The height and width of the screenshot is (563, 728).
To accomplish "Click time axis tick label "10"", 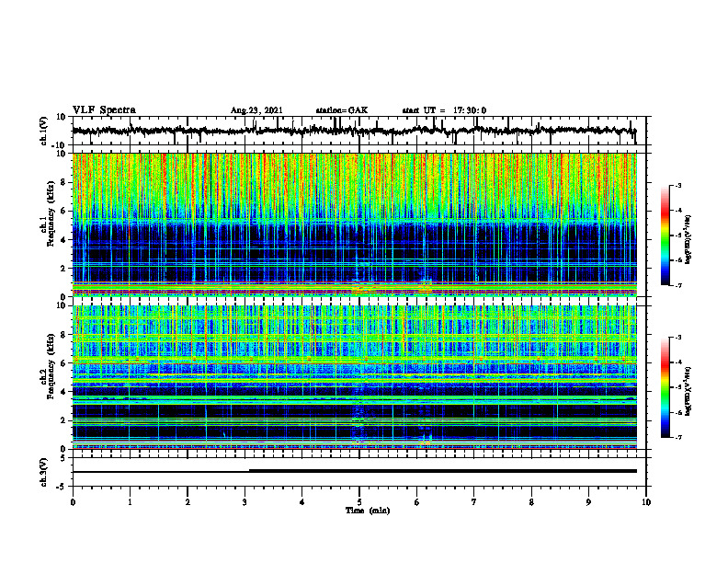I will [x=646, y=502].
